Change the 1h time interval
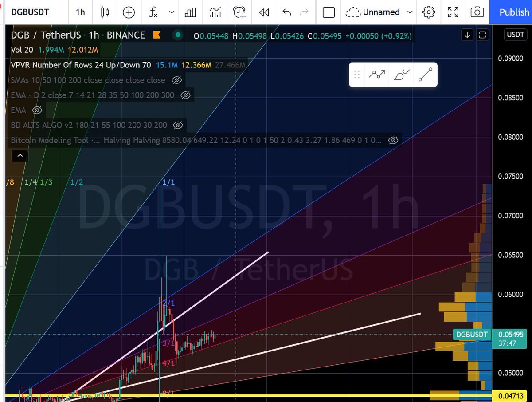Viewport: 532px width, 402px height. tap(80, 12)
